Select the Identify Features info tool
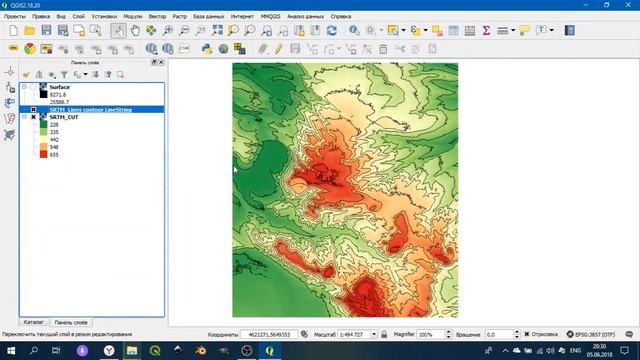640x360 pixels. coord(354,31)
